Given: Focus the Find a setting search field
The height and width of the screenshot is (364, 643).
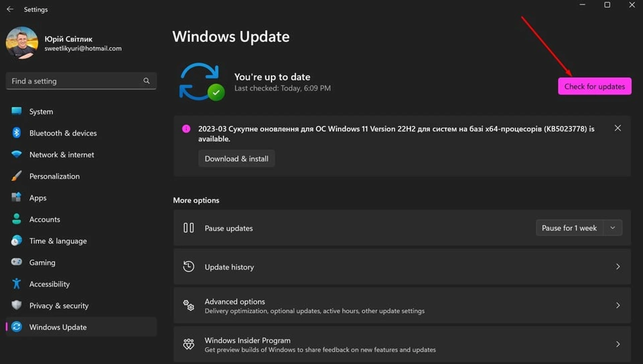Looking at the screenshot, I should point(81,81).
